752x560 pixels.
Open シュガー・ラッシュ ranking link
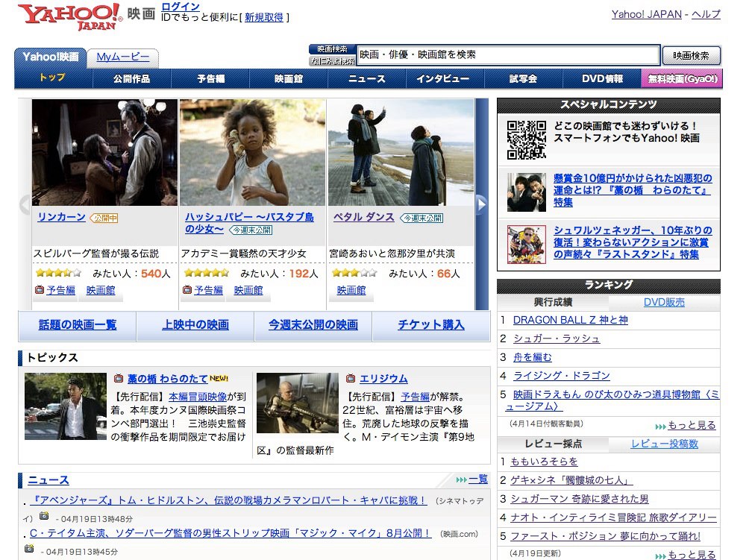(557, 339)
